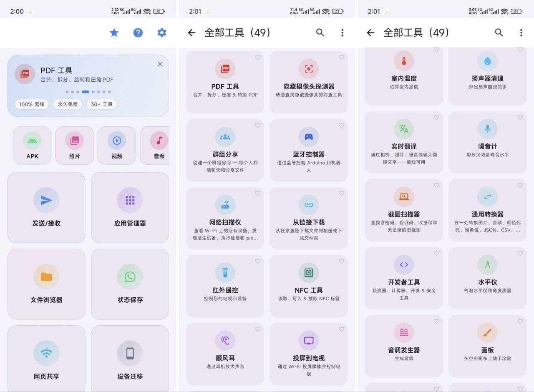Open 截图扫描器 tool
Viewport: 534px width, 392px height.
click(404, 210)
